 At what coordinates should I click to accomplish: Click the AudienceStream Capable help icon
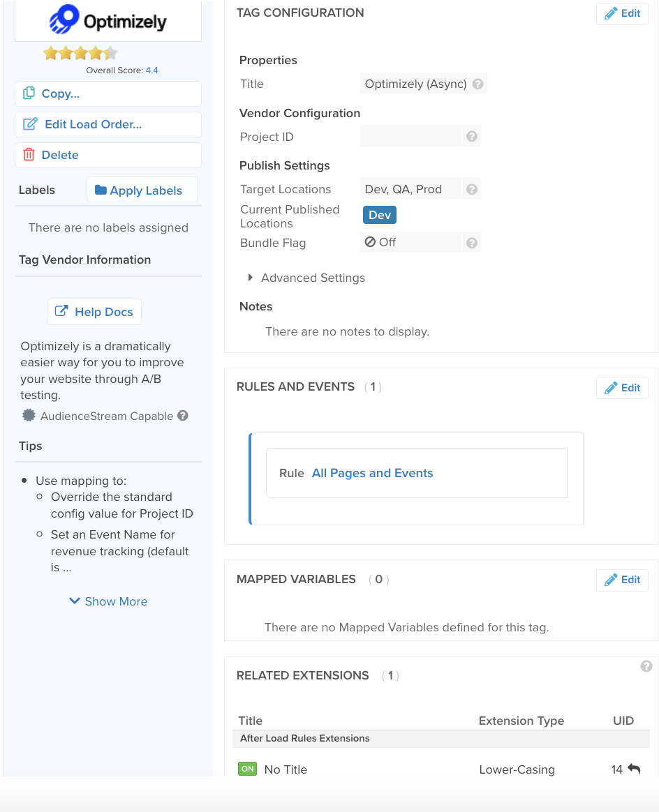[x=183, y=416]
